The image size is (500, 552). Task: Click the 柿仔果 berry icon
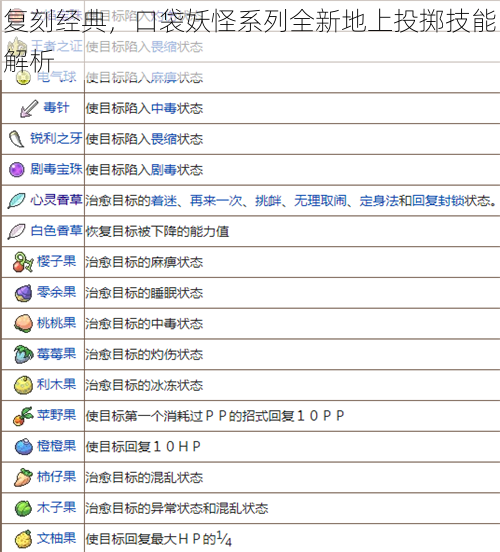pyautogui.click(x=23, y=477)
